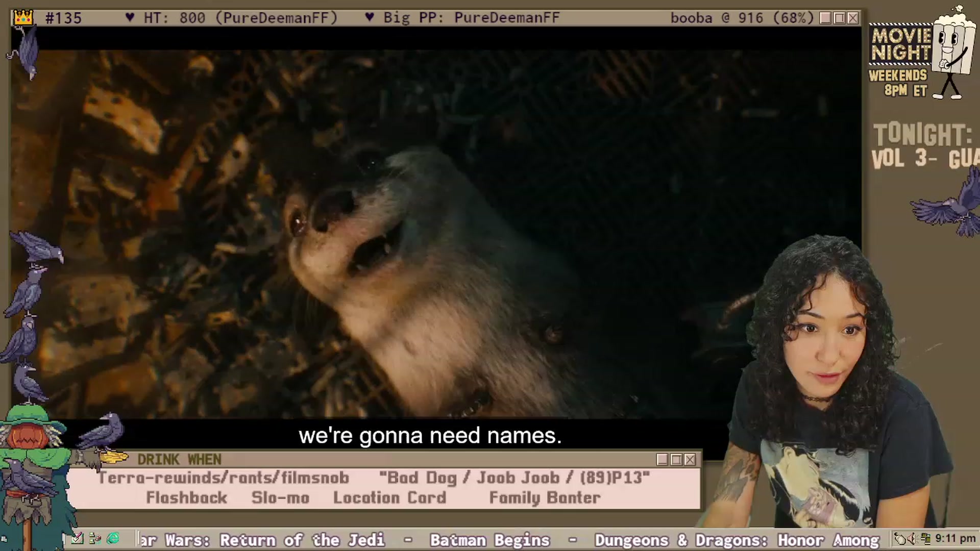
Task: Click the heart icon before HT: 800
Action: [130, 18]
